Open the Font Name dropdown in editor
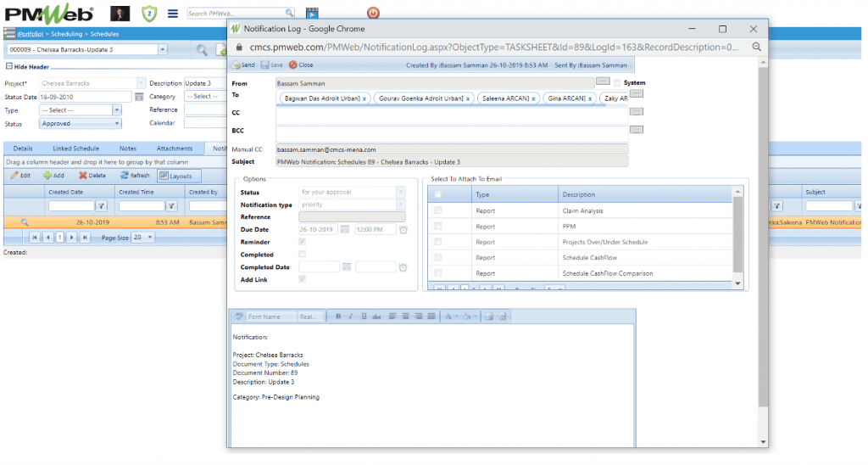The image size is (868, 465). [x=271, y=317]
